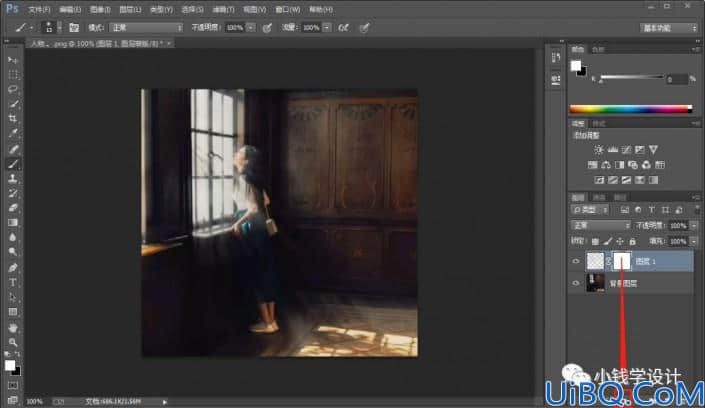Toggle pressure for opacity button

(267, 28)
